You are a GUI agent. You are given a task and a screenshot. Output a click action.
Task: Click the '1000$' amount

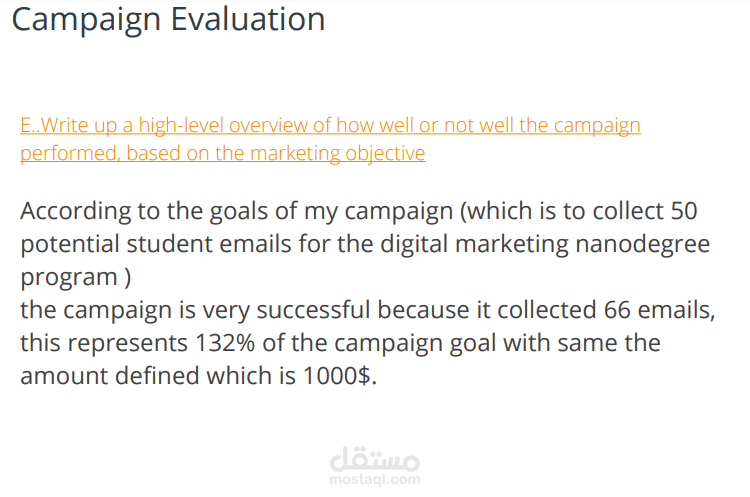337,376
